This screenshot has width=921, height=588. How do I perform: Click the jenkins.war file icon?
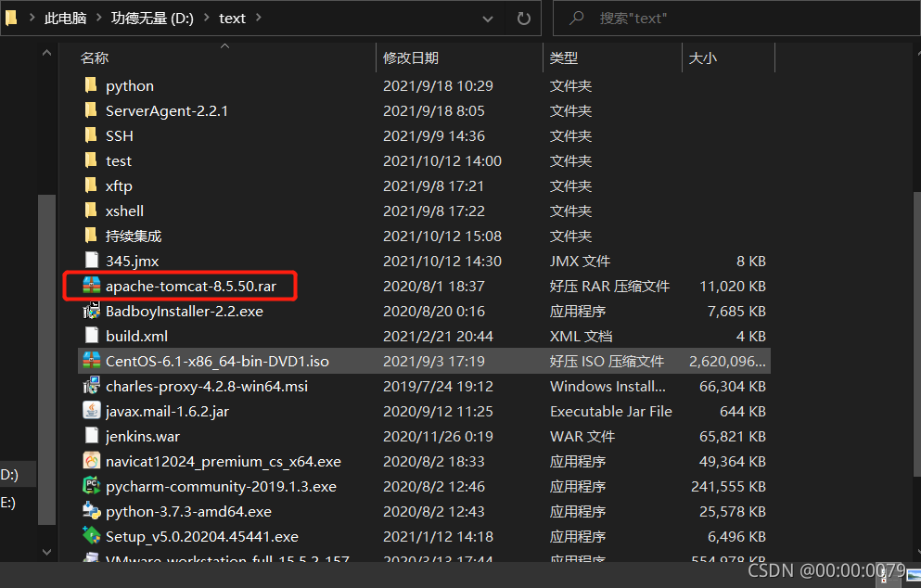tap(92, 436)
